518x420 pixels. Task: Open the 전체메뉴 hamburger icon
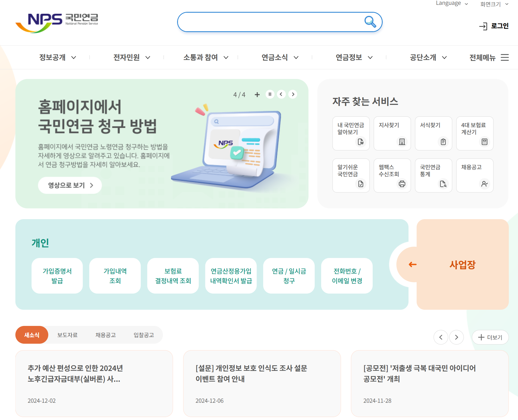point(505,57)
